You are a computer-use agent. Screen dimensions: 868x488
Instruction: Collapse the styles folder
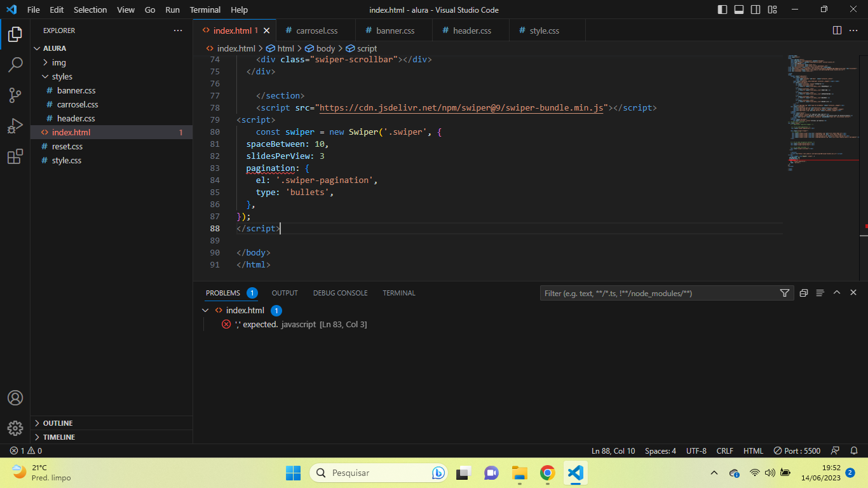112,76
